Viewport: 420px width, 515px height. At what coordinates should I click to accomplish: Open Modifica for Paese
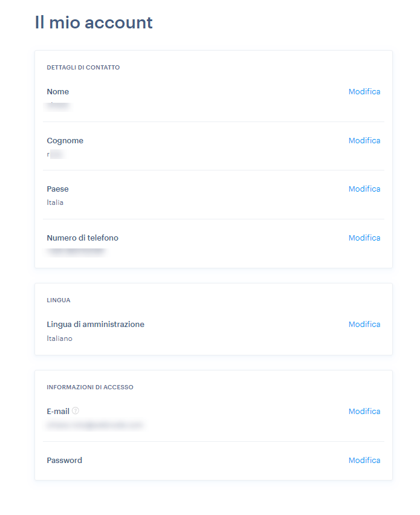click(364, 189)
